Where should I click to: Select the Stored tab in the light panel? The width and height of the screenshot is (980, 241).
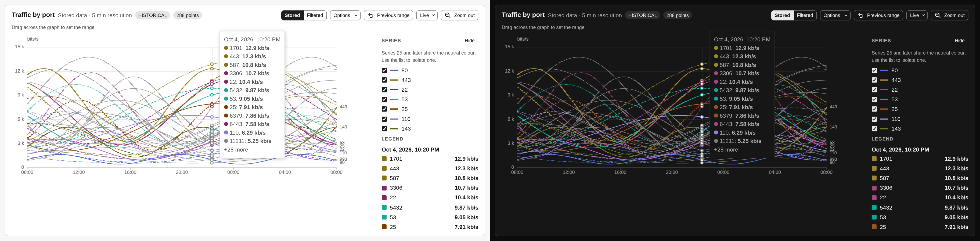click(292, 15)
